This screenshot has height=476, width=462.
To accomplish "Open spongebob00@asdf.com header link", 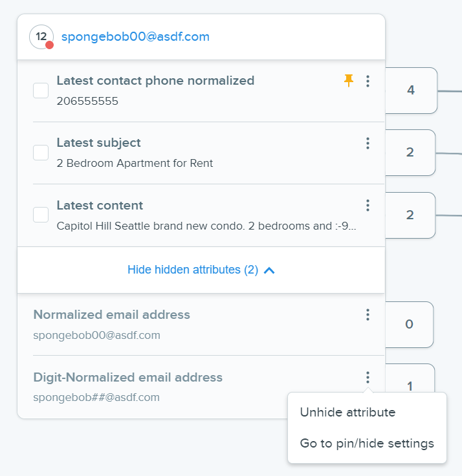I will tap(135, 37).
